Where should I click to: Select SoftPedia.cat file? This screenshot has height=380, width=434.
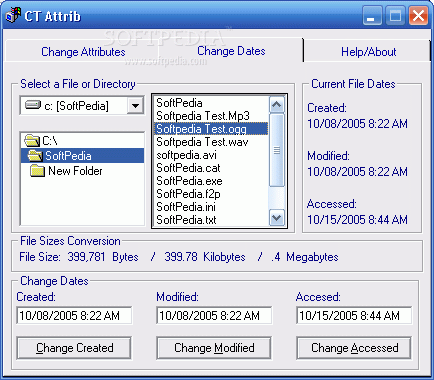(211, 168)
